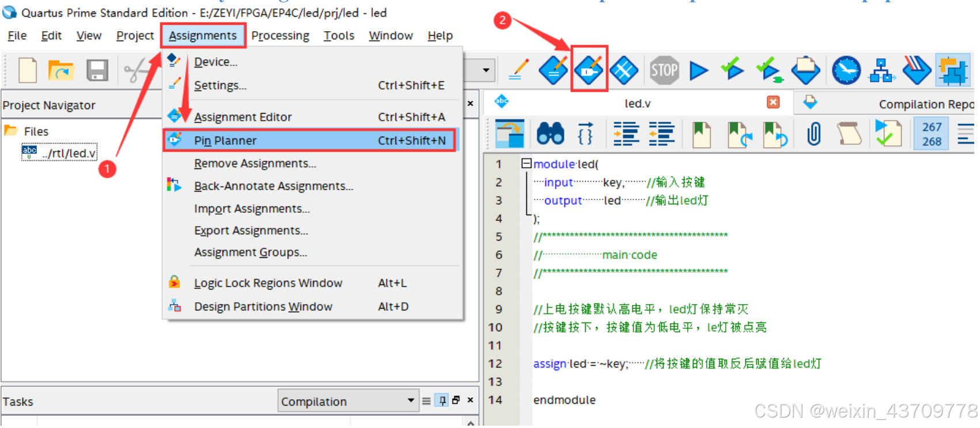Toggle bookmark in the editor toolbar

coord(701,134)
